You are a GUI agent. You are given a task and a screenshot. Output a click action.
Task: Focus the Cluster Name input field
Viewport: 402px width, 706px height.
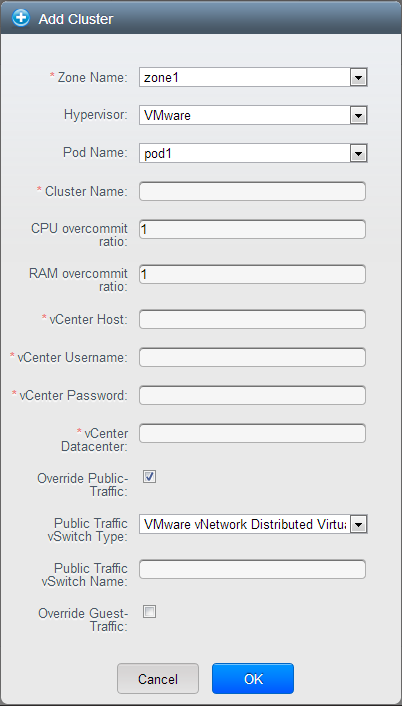click(x=252, y=191)
